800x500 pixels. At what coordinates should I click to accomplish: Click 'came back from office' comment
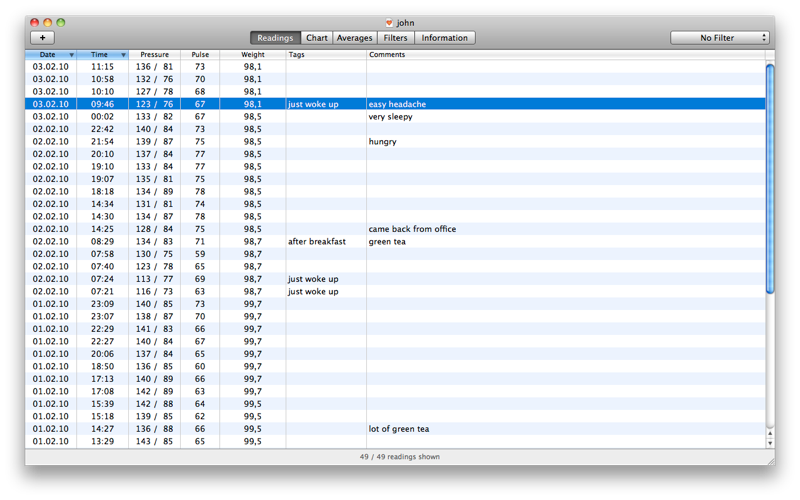pos(412,229)
